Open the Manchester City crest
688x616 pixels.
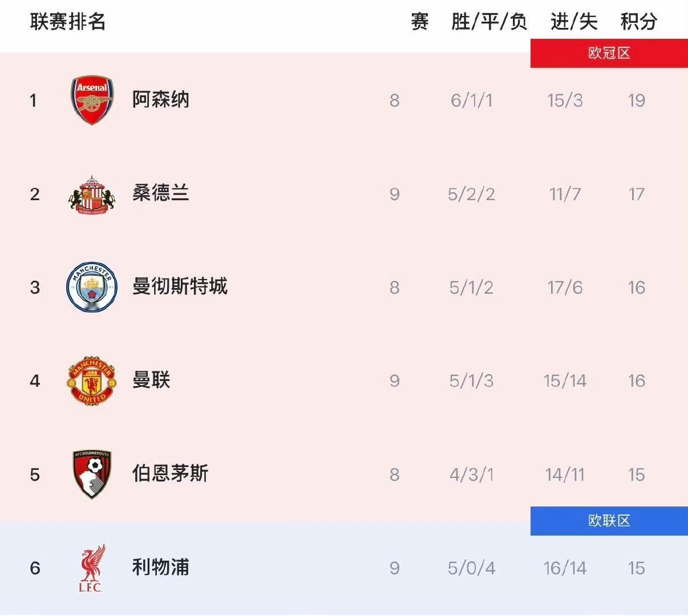click(x=92, y=287)
